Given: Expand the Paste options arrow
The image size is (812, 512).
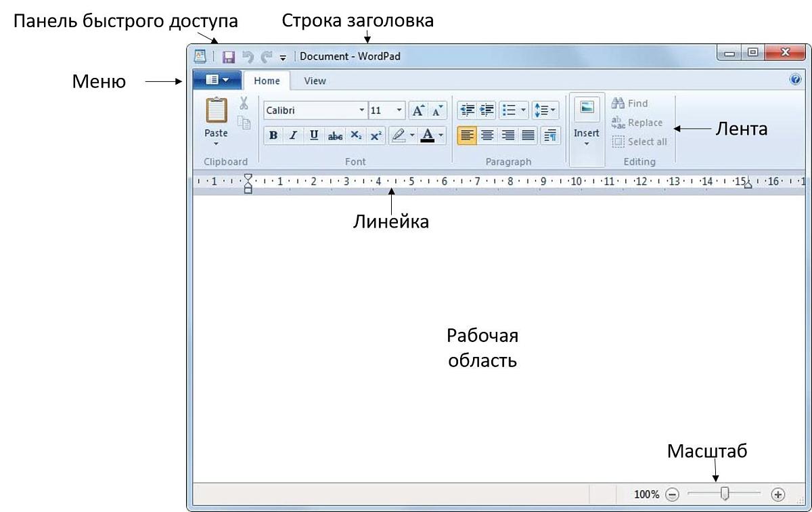Looking at the screenshot, I should click(217, 143).
